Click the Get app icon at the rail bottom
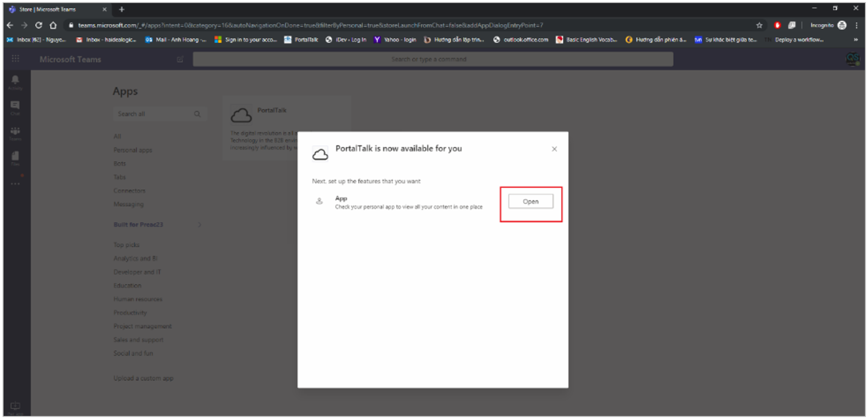 tap(16, 408)
